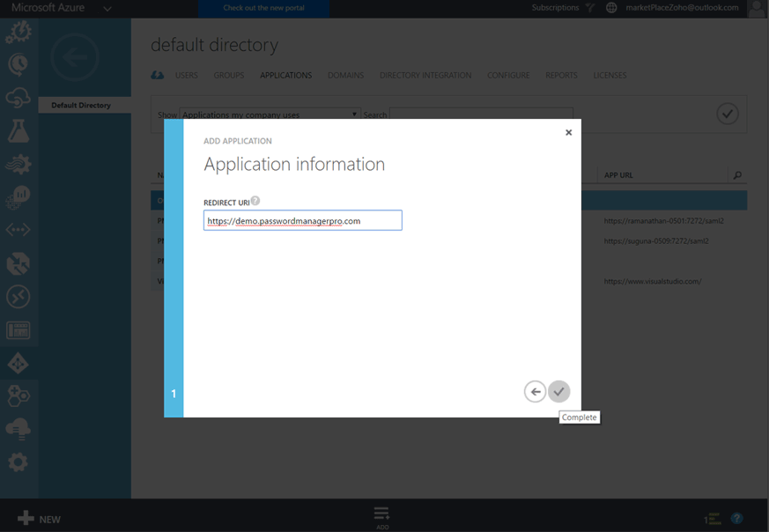
Task: Click the blue help question mark icon
Action: (736, 518)
